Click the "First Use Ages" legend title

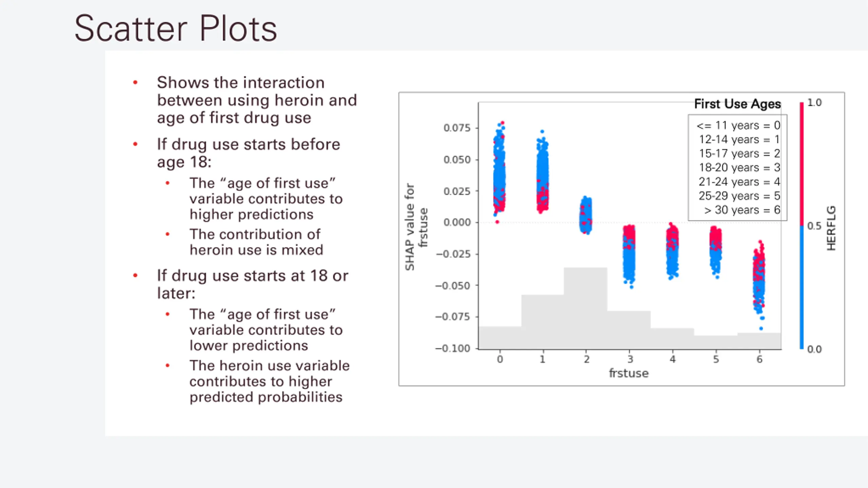[737, 104]
